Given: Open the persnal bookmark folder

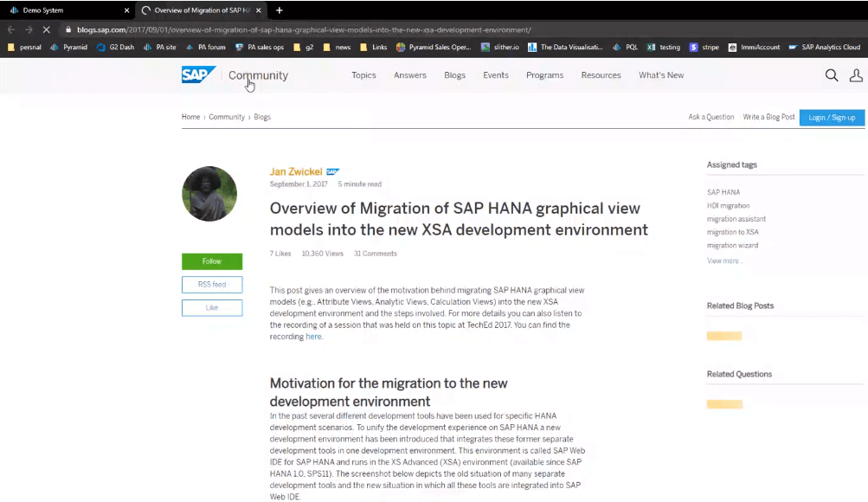Looking at the screenshot, I should (24, 47).
